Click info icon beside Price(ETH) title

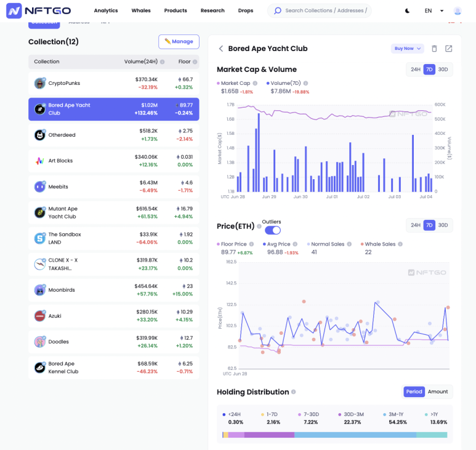(259, 226)
